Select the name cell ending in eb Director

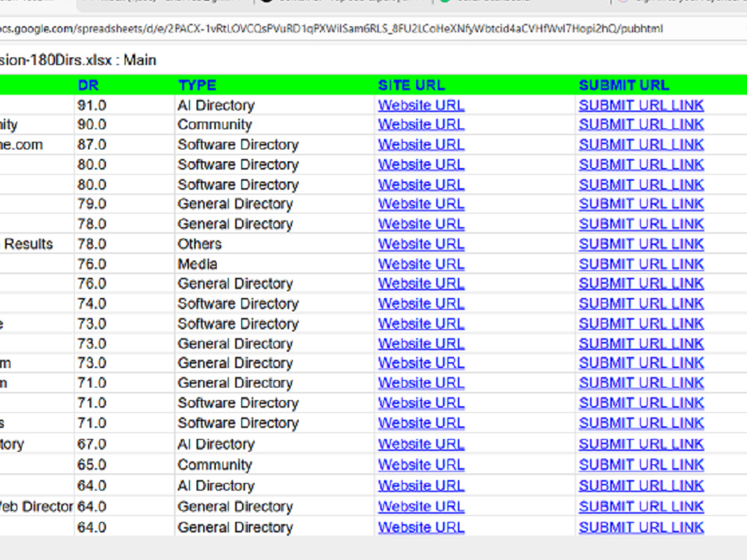37,507
